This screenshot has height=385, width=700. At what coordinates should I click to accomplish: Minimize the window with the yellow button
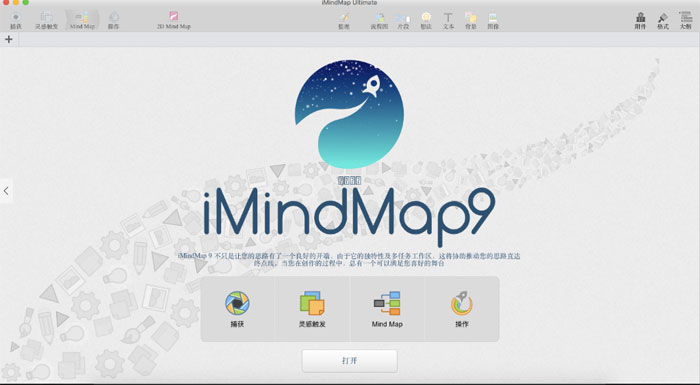pos(16,2)
